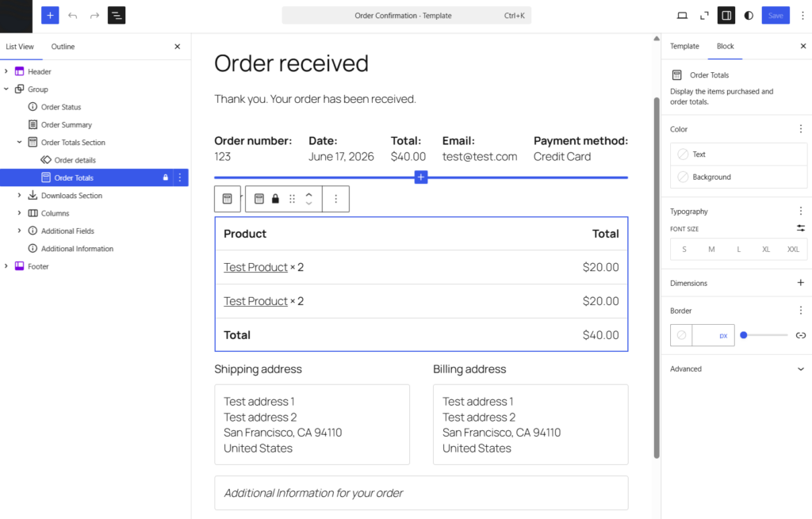This screenshot has height=519, width=812.
Task: Close the settings sidebar
Action: pyautogui.click(x=802, y=47)
